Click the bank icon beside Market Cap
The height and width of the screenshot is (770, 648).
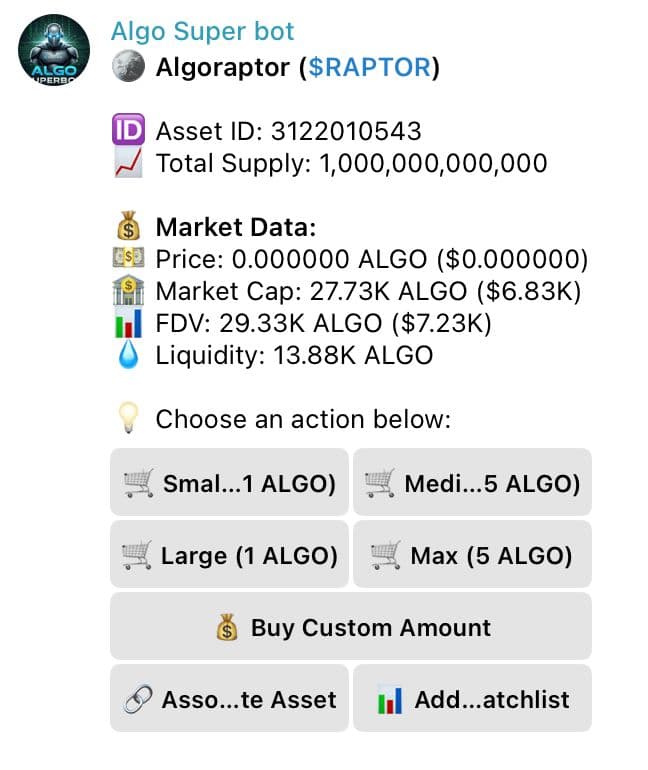pyautogui.click(x=127, y=291)
